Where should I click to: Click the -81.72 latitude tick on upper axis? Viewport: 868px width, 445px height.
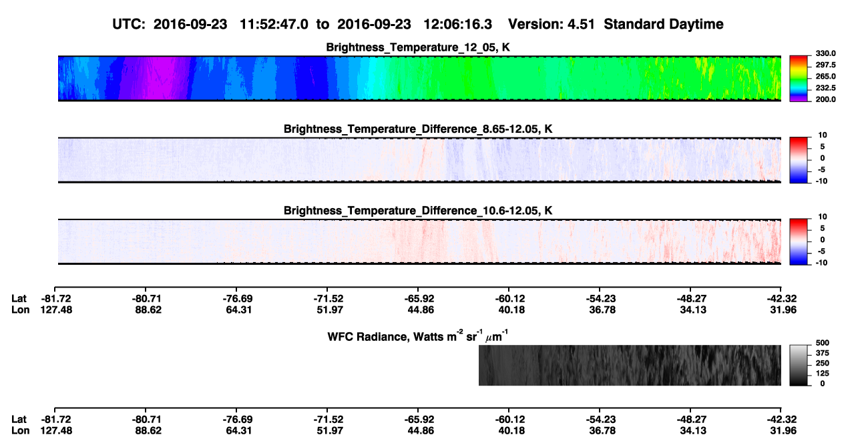54,299
